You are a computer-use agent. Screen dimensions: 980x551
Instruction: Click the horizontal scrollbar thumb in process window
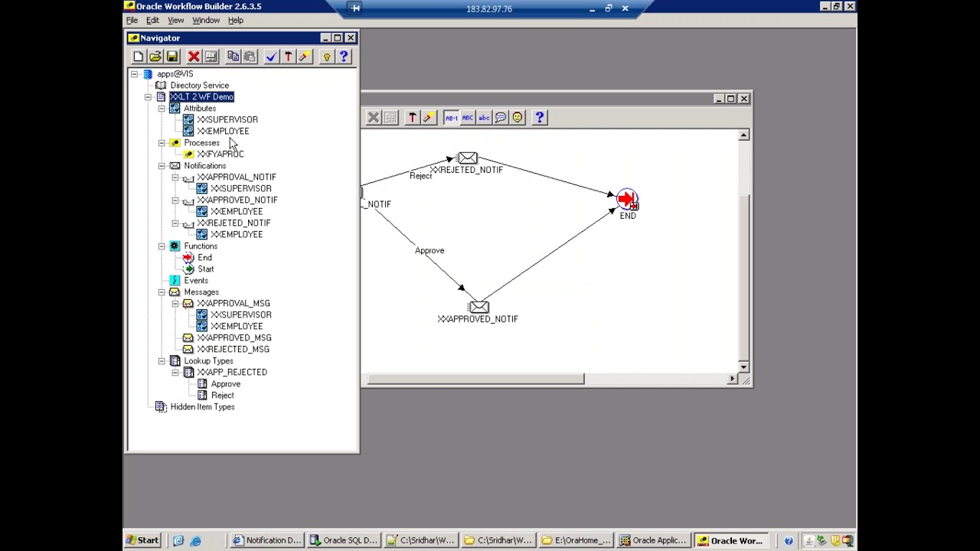pos(475,379)
